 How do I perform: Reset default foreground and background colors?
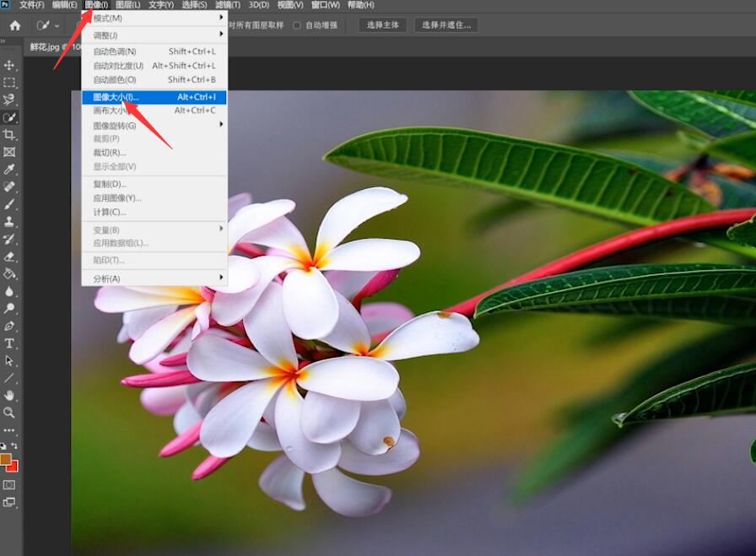pos(3,446)
